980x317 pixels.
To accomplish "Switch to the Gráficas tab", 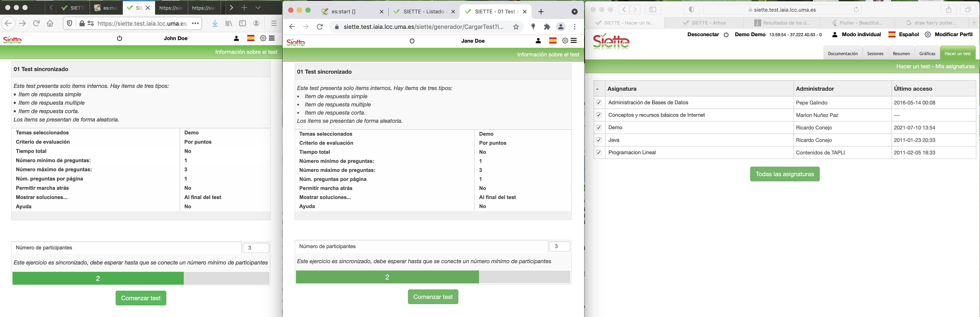I will [x=927, y=54].
